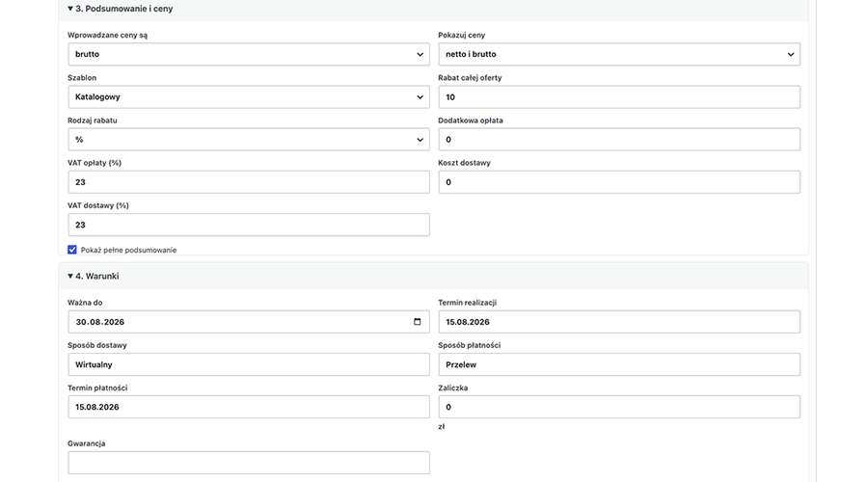
Task: Open the Wprowadzane ceny są dropdown
Action: coord(249,54)
